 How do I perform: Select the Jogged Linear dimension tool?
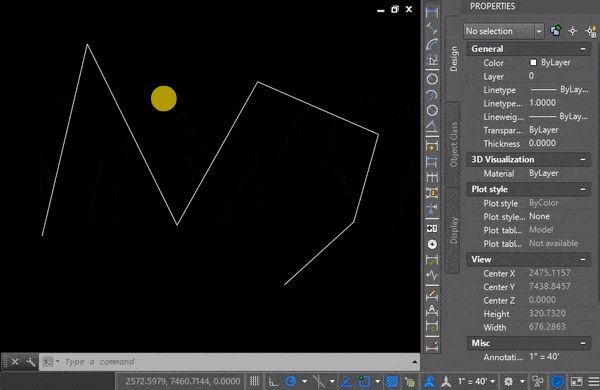pyautogui.click(x=432, y=275)
